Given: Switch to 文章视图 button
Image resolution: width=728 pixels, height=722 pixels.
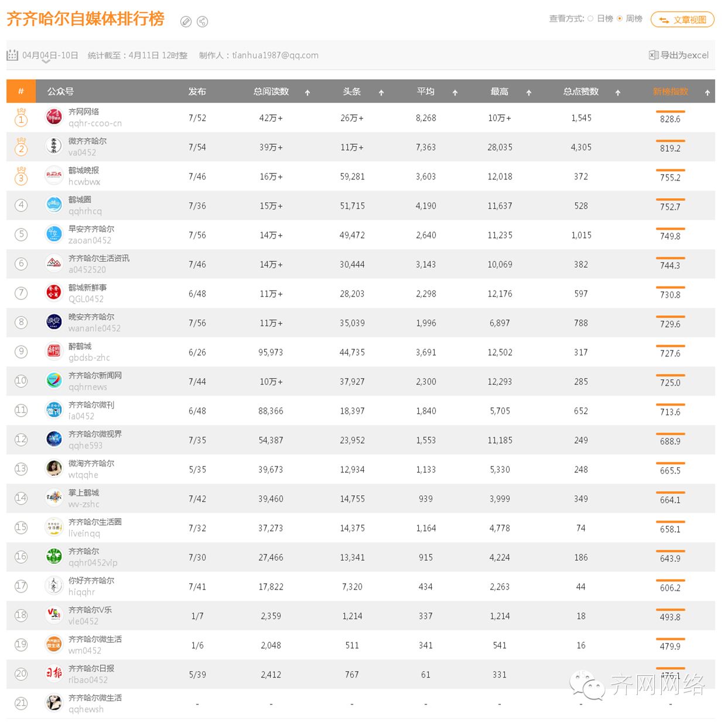Looking at the screenshot, I should 682,19.
